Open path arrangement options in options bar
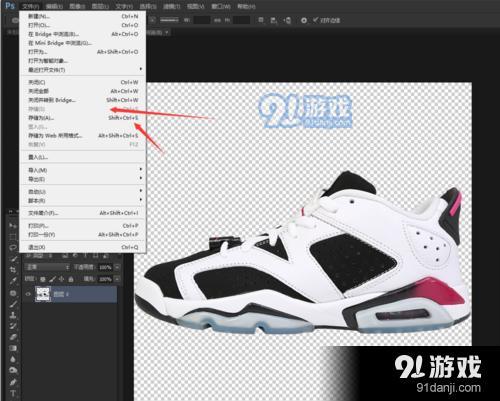Screen dimensions: 500x401 pos(287,20)
